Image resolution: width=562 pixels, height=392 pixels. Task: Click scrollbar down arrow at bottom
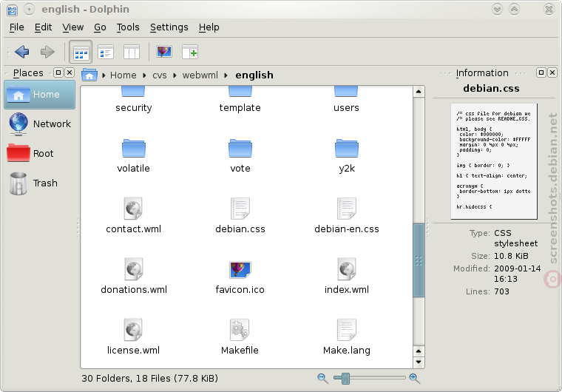[x=419, y=362]
